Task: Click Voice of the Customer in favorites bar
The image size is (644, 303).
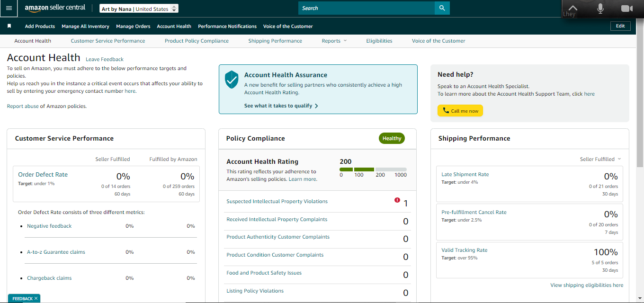Action: pyautogui.click(x=288, y=26)
